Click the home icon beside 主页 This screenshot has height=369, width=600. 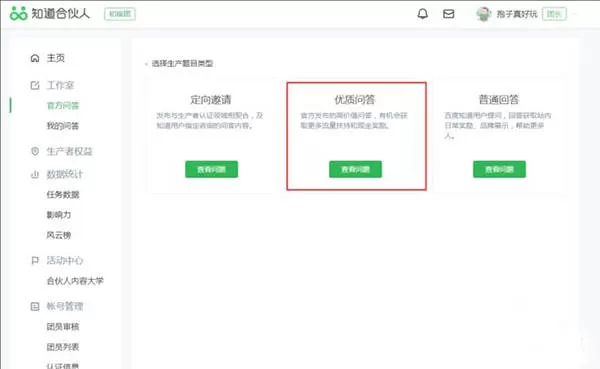tap(35, 58)
